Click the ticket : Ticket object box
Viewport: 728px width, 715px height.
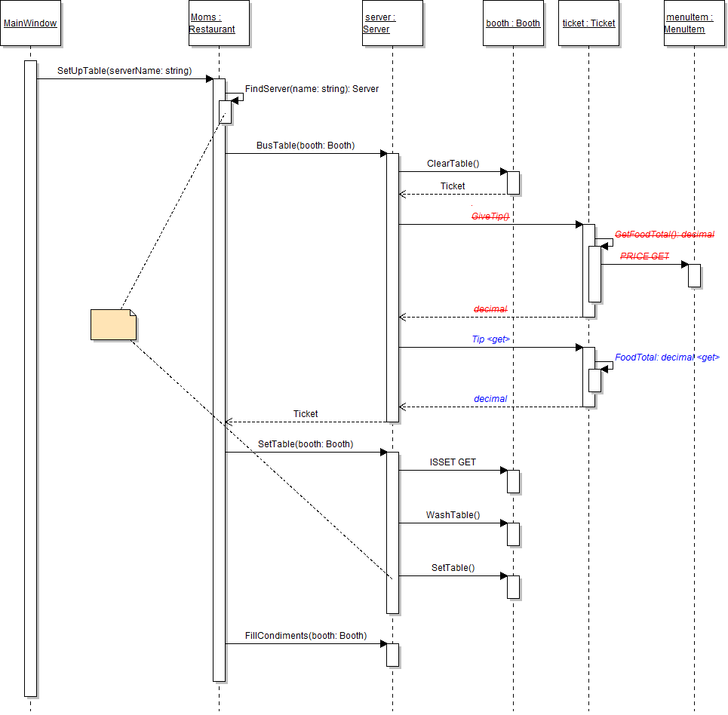pos(588,23)
